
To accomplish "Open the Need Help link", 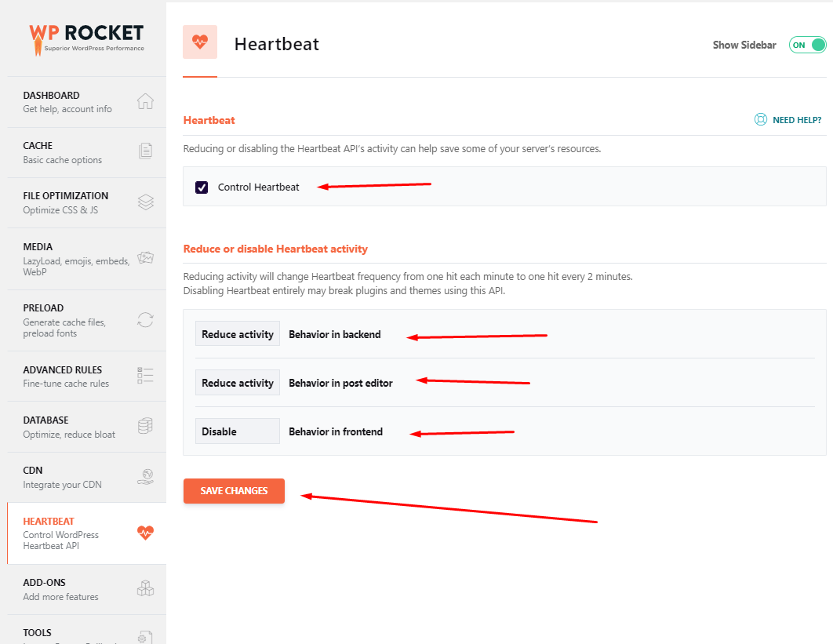I will [788, 120].
